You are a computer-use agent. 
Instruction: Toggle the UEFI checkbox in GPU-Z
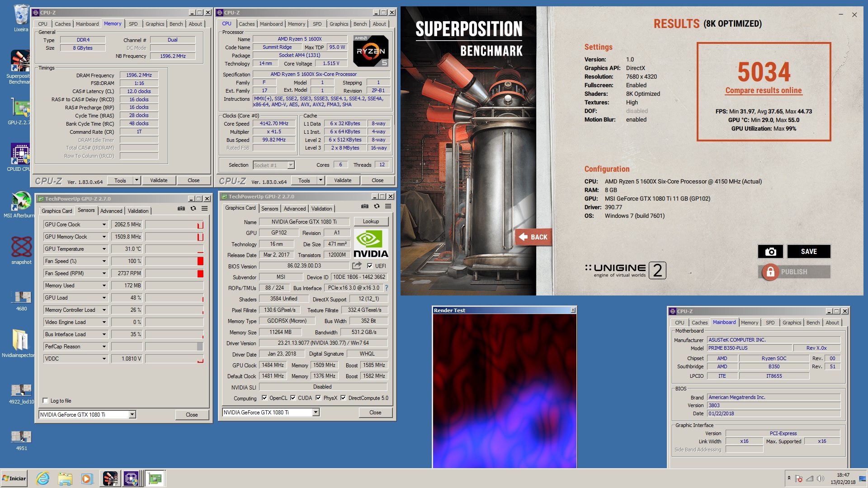[370, 266]
